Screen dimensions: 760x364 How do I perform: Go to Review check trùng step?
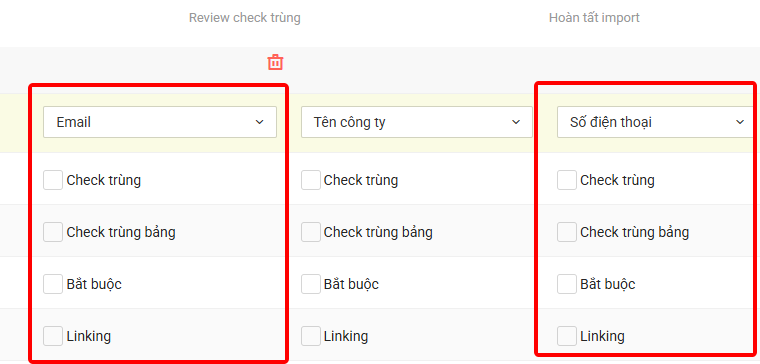coord(245,18)
